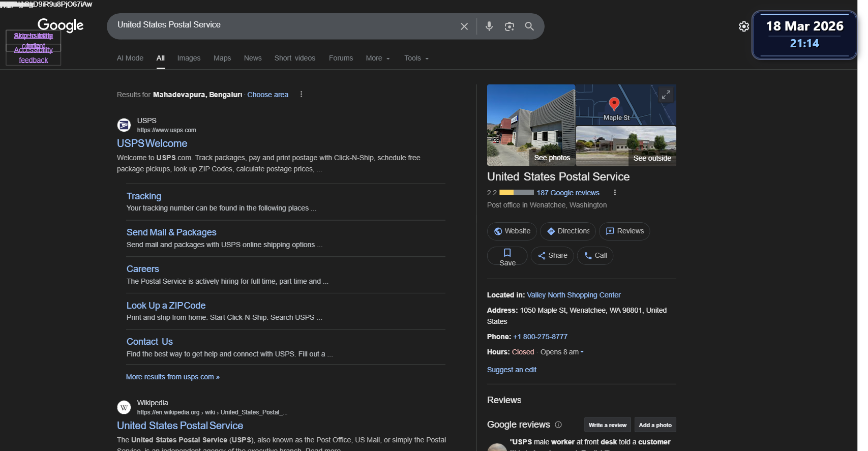Open the Reviews chip button
The height and width of the screenshot is (451, 868).
pyautogui.click(x=624, y=231)
